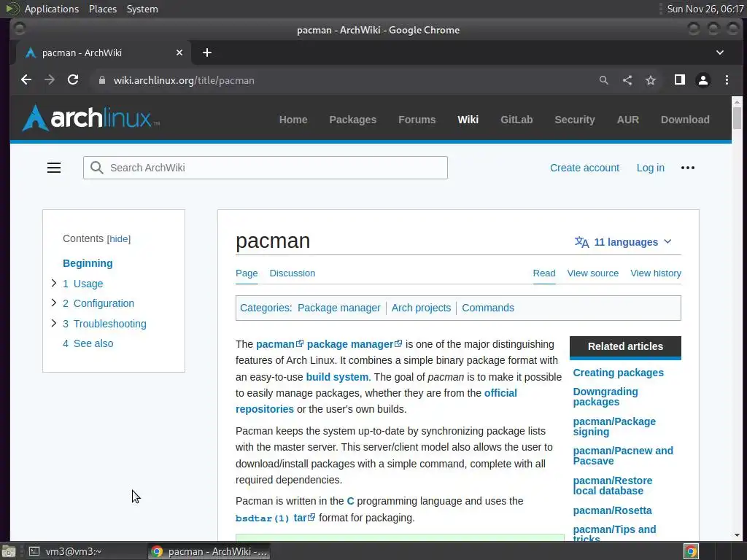Open Chrome page zoom search icon
This screenshot has height=560, width=747.
[x=603, y=80]
